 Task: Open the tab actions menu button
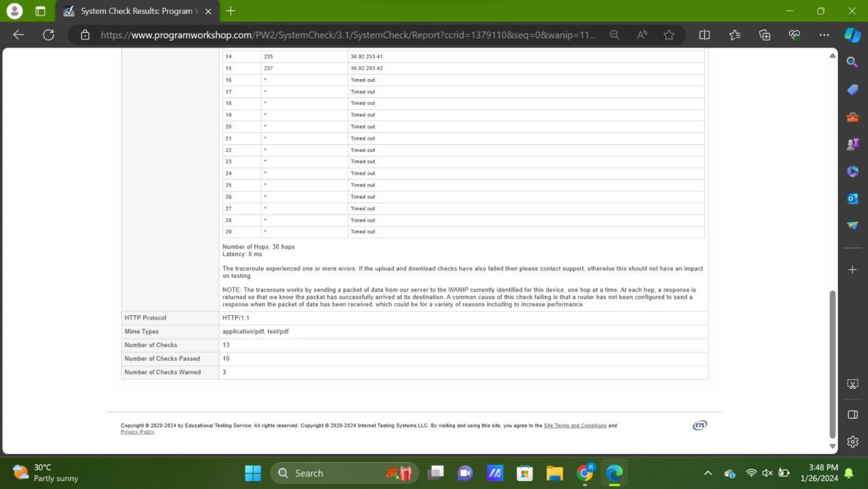click(40, 11)
